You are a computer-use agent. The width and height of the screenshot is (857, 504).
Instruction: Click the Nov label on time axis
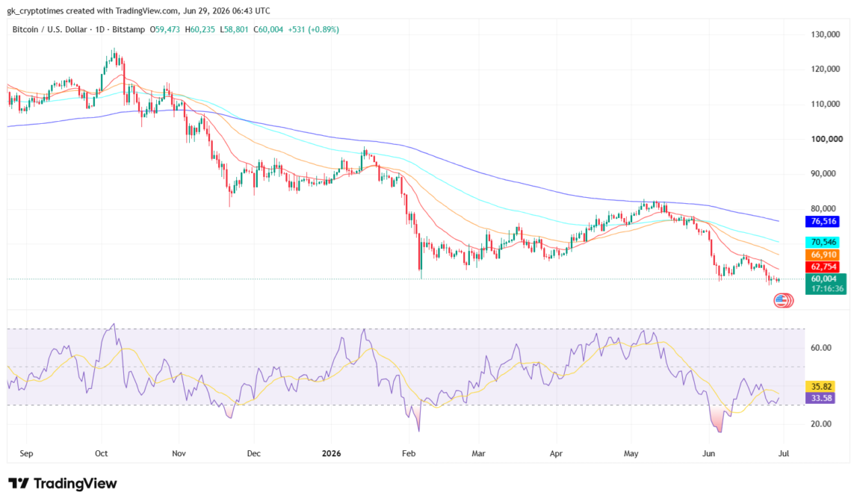point(179,454)
